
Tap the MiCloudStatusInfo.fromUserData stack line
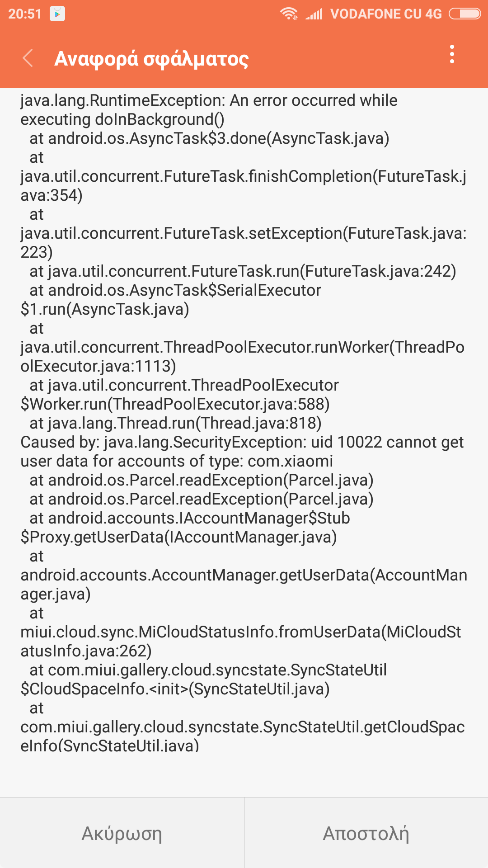click(x=240, y=642)
